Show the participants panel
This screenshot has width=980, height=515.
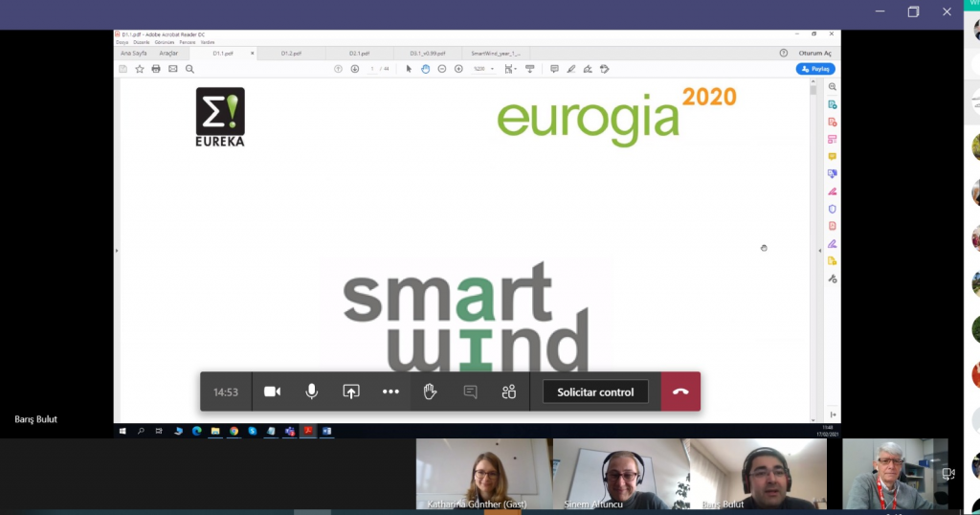509,392
